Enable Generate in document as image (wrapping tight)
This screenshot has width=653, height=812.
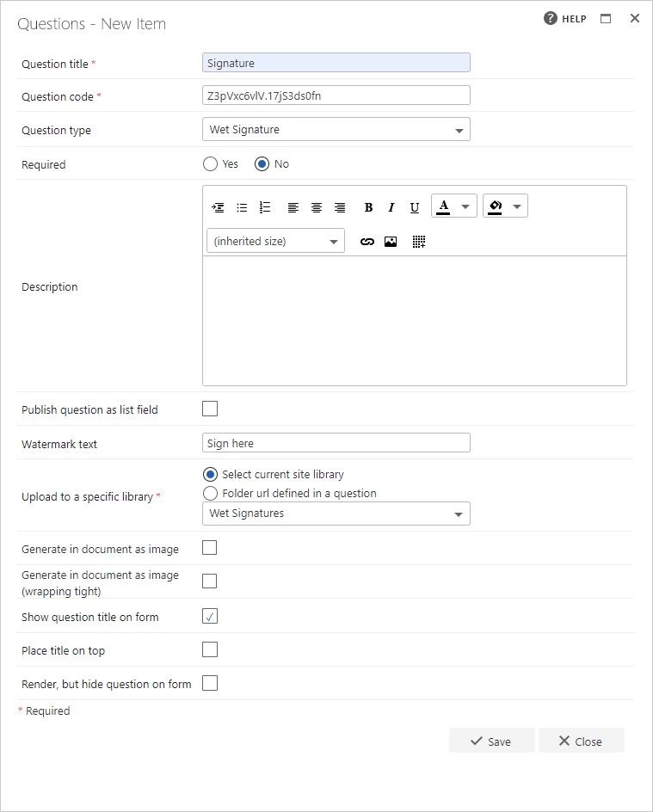210,581
